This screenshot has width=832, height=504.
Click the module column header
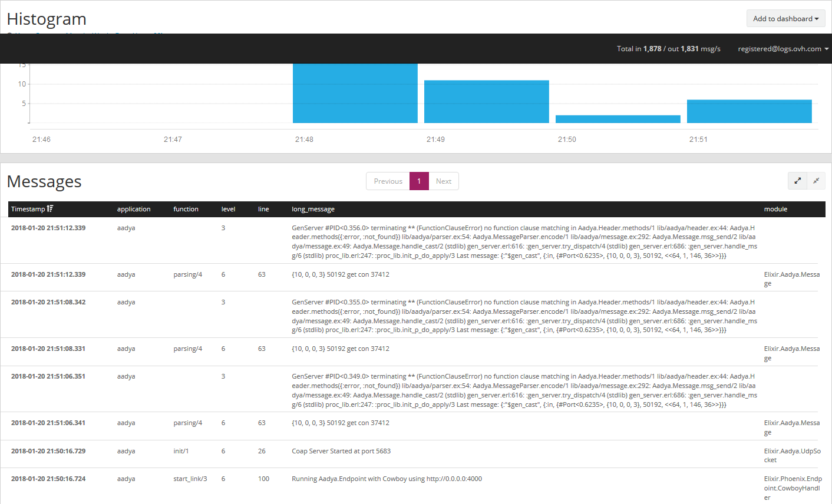click(775, 209)
